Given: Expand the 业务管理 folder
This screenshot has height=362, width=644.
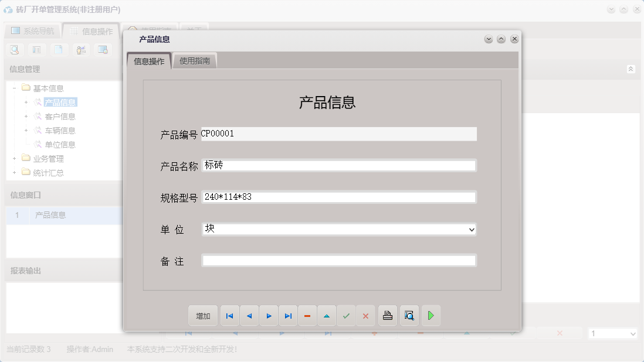Looking at the screenshot, I should tap(14, 158).
